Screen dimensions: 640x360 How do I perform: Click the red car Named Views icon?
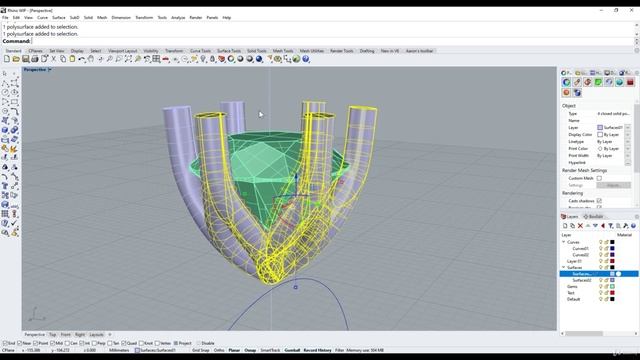(166, 59)
